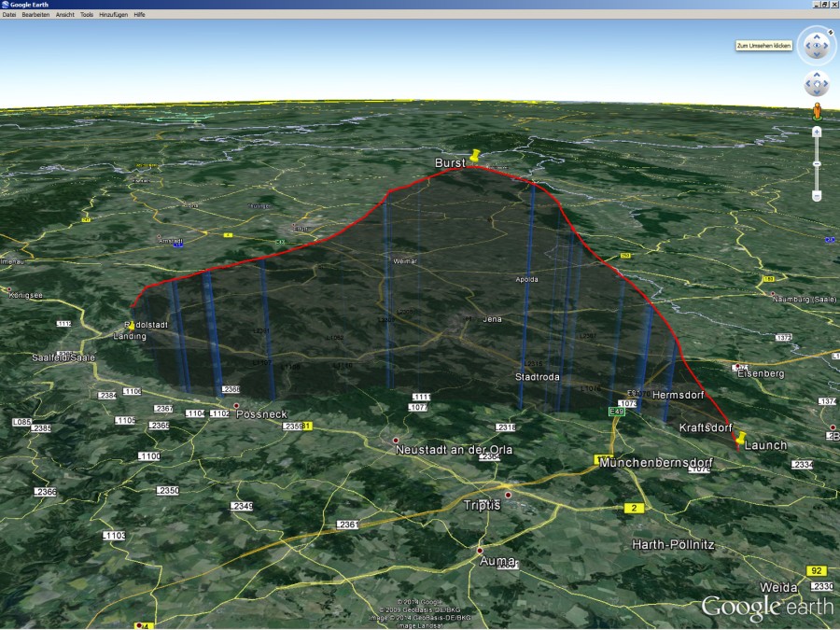The height and width of the screenshot is (630, 840).
Task: Click the right arrow on the move joystick
Action: pos(825,83)
